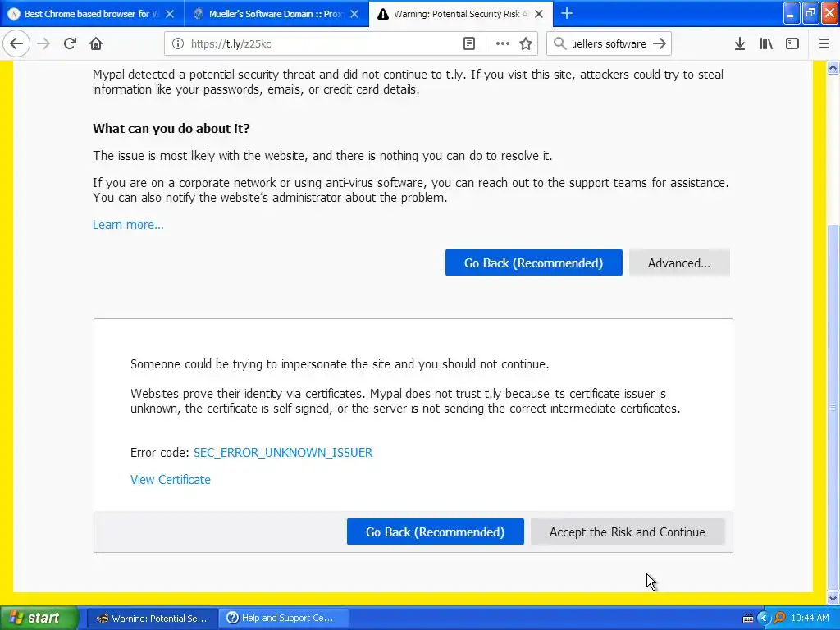Close the Best Chrome based browser tab
Screen dimensions: 840x630
169,14
